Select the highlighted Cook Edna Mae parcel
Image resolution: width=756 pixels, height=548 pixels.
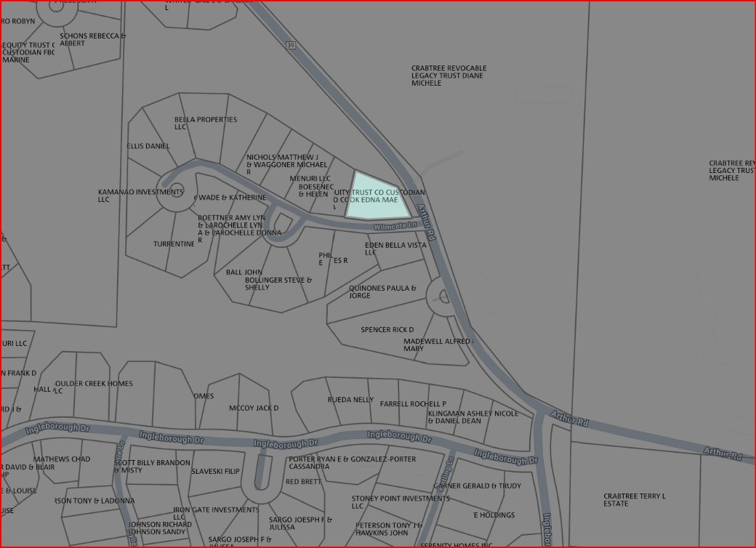pos(377,196)
